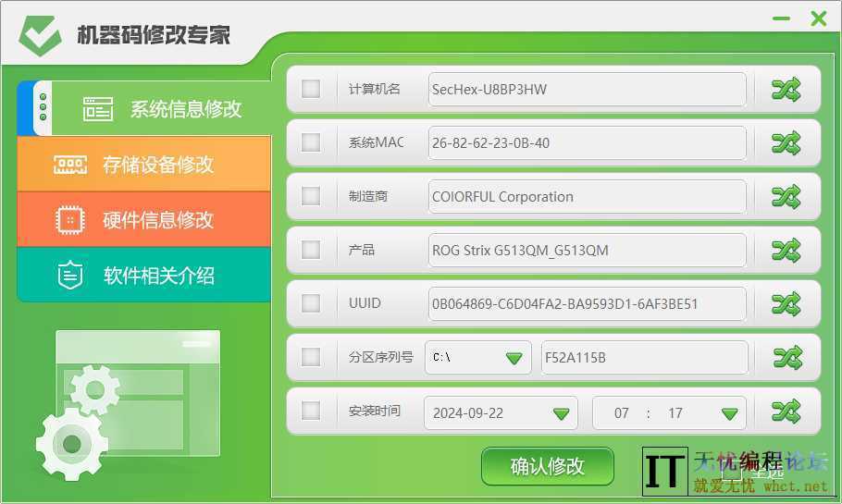This screenshot has width=842, height=504.
Task: Tick the 计算机名 checkbox
Action: pos(311,89)
